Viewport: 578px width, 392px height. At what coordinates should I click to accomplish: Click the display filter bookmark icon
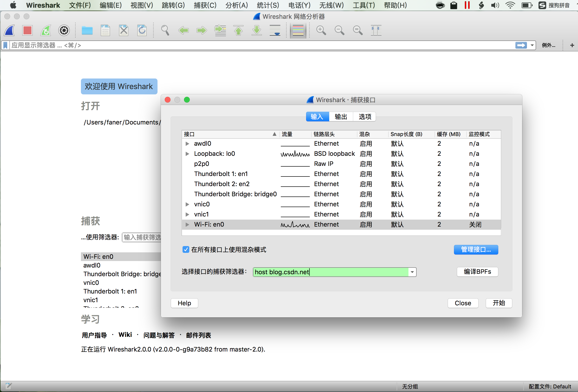pyautogui.click(x=5, y=45)
